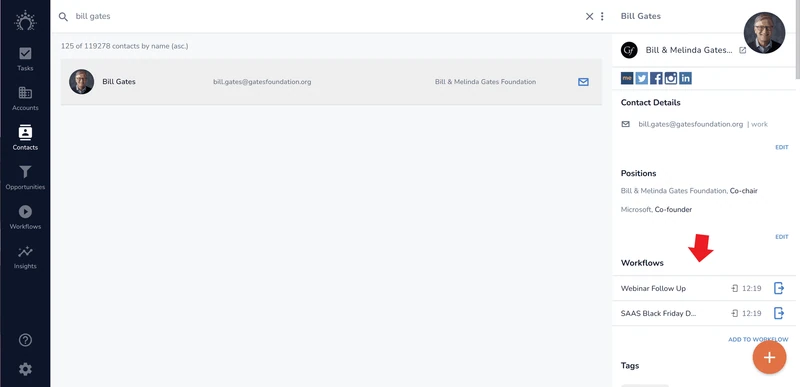This screenshot has width=800, height=387.
Task: Open the Insights section
Action: click(25, 257)
